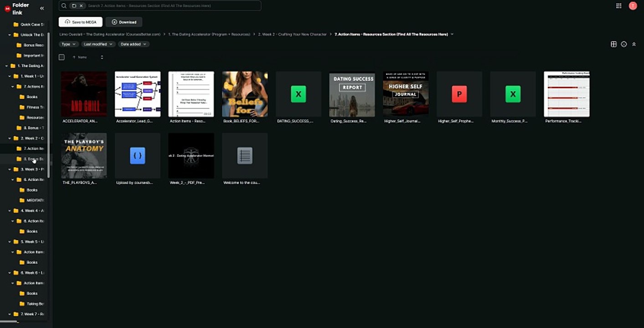644x328 pixels.
Task: Open the 'Upload by coursesb...' code file icon
Action: pos(138,156)
